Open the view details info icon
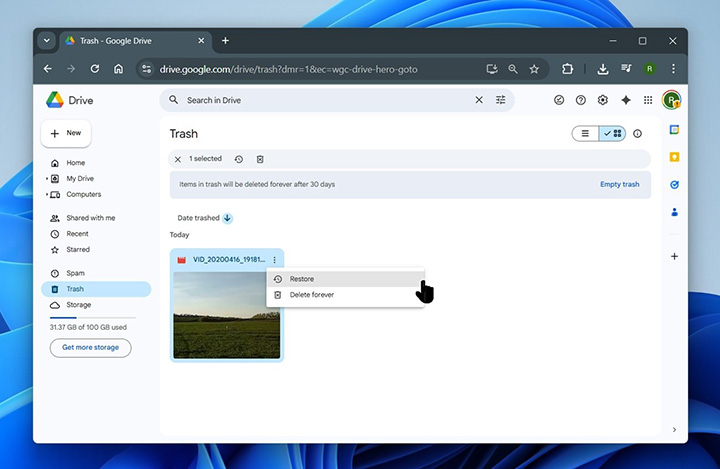This screenshot has height=469, width=720. click(637, 134)
